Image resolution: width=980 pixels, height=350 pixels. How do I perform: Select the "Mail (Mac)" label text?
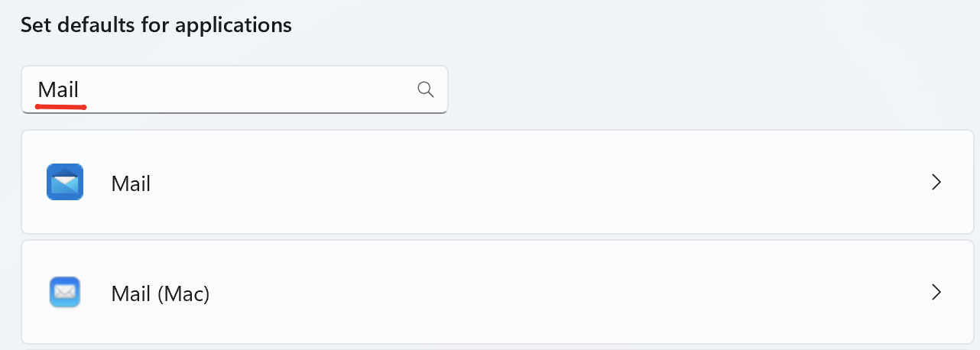pos(160,293)
